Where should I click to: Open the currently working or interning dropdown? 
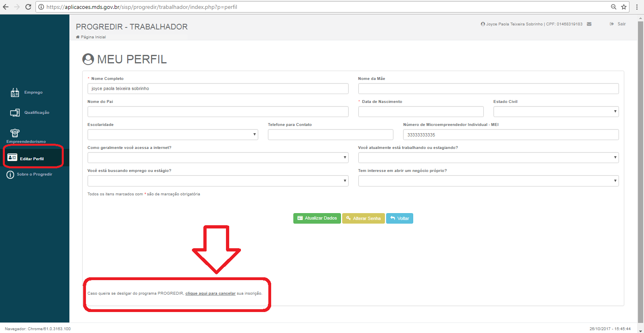click(488, 158)
